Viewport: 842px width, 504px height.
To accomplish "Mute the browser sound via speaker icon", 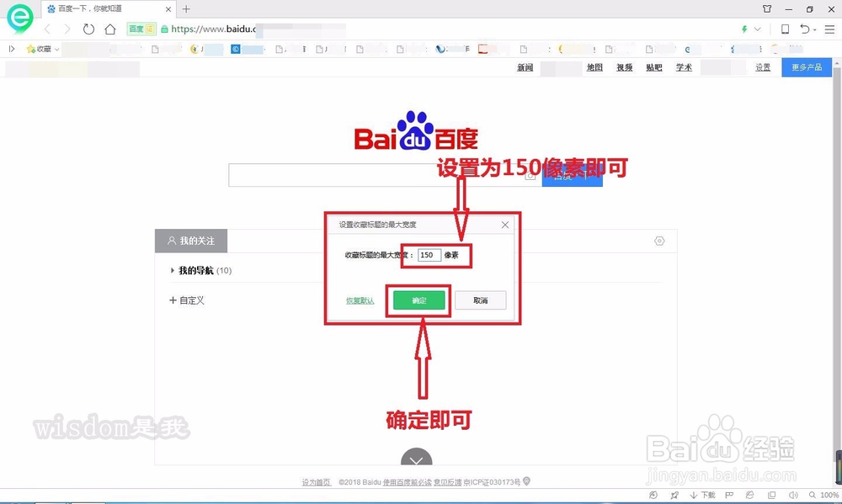I will pyautogui.click(x=793, y=495).
